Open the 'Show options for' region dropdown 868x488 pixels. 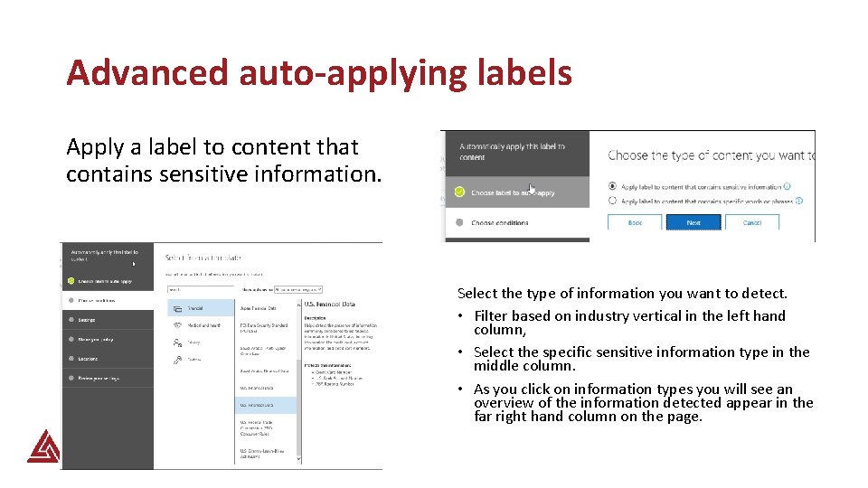point(297,289)
